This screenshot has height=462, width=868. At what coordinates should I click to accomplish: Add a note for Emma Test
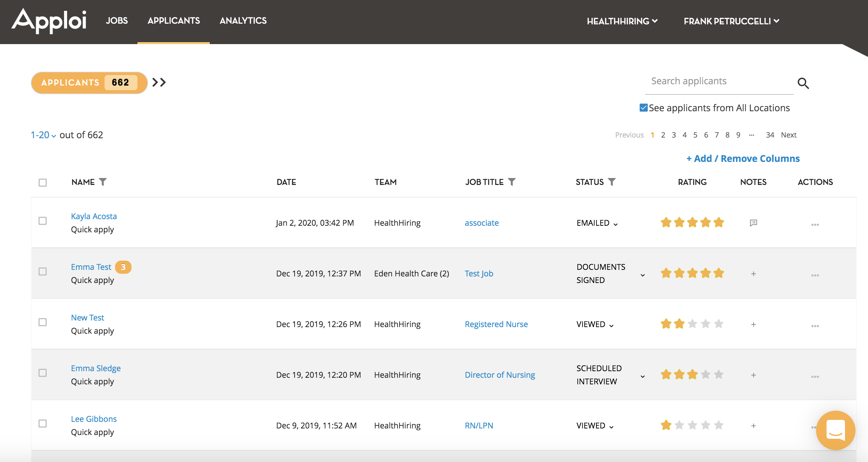(x=754, y=274)
